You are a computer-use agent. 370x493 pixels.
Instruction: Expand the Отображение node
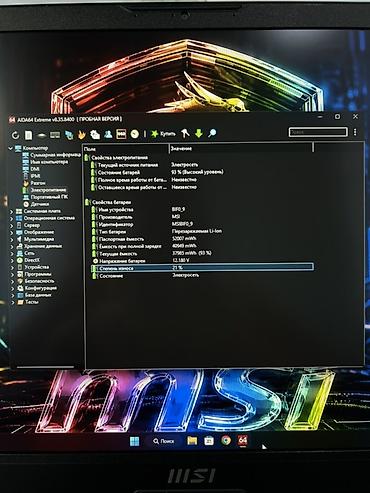coord(12,233)
